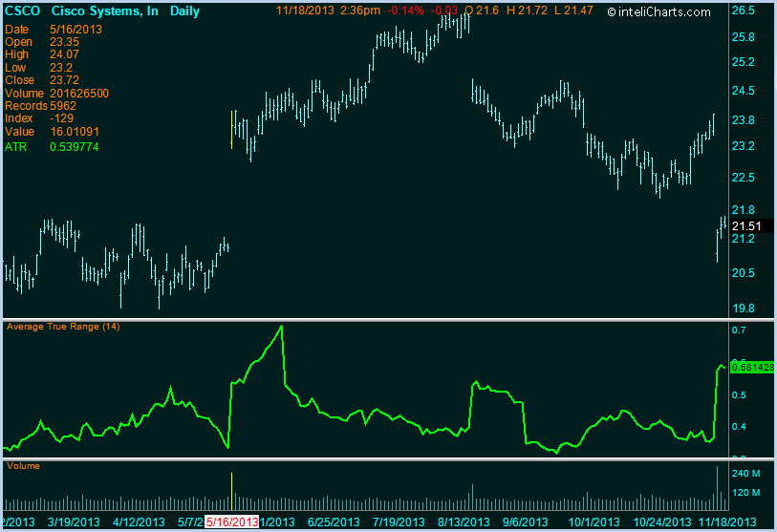The height and width of the screenshot is (532, 777).
Task: Click the 23.2 price axis label
Action: [744, 146]
